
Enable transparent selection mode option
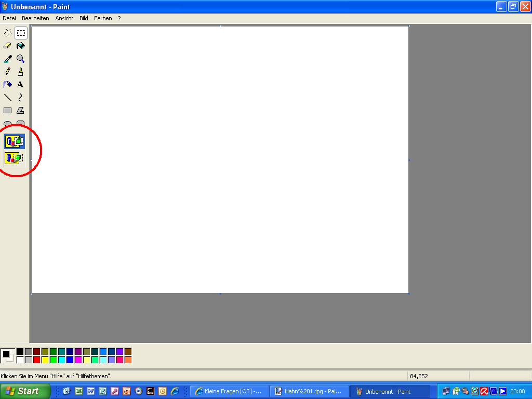(14, 158)
